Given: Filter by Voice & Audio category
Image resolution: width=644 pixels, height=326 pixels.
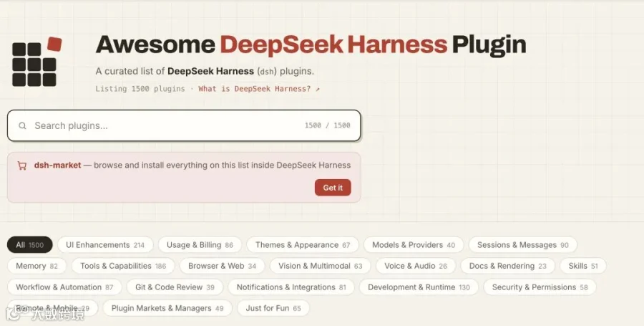Looking at the screenshot, I should click(x=416, y=266).
